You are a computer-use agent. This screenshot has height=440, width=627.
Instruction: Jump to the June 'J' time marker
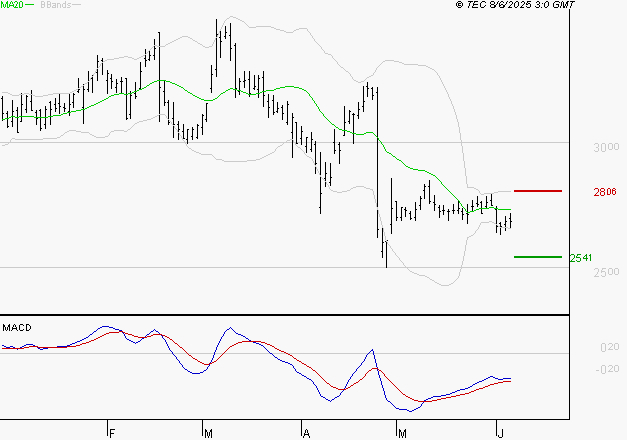pos(499,433)
